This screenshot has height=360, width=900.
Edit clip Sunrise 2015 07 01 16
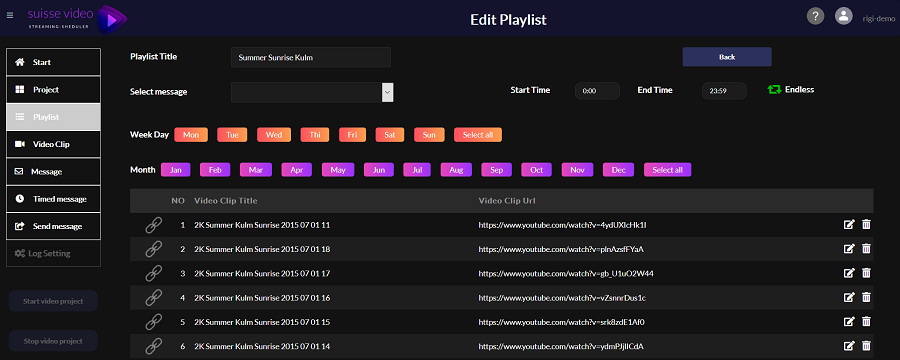tap(848, 297)
